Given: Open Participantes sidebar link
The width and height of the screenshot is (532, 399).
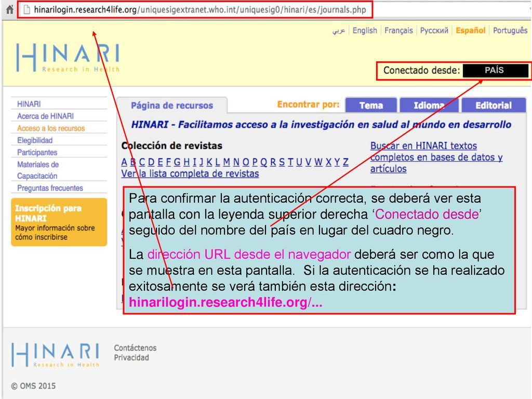Looking at the screenshot, I should pyautogui.click(x=37, y=152).
